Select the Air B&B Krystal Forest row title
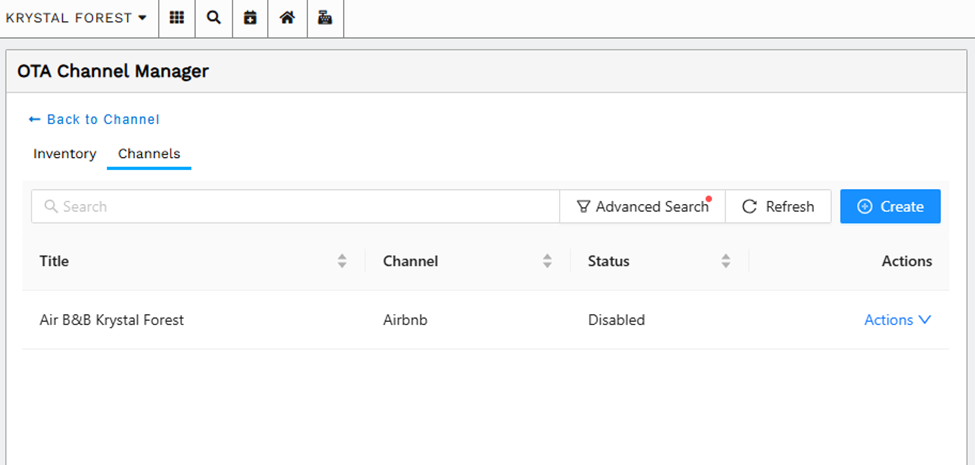The width and height of the screenshot is (975, 465). (112, 320)
